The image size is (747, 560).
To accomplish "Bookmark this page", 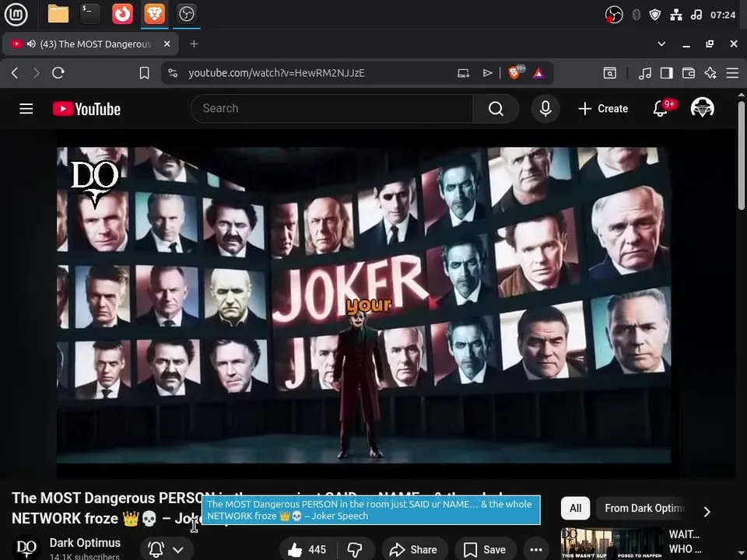I will click(145, 73).
